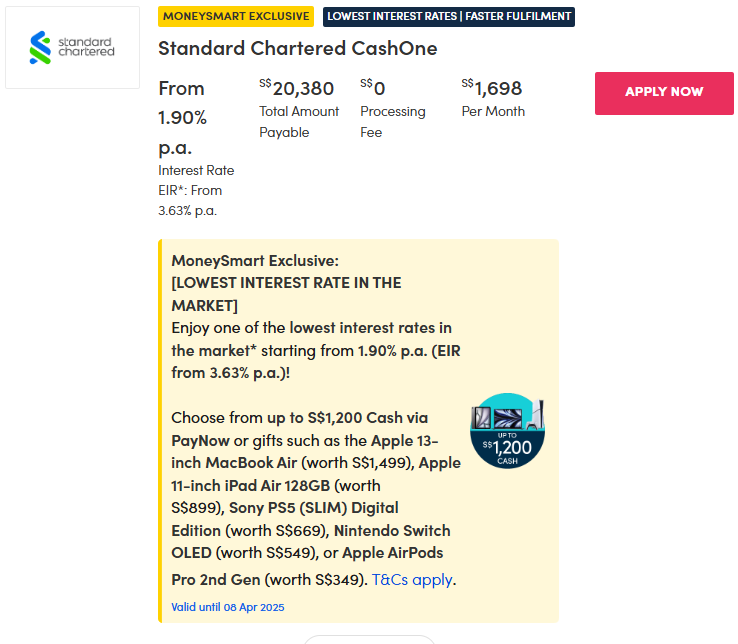This screenshot has height=644, width=738.
Task: Click the S$0 processing fee value
Action: click(x=373, y=88)
